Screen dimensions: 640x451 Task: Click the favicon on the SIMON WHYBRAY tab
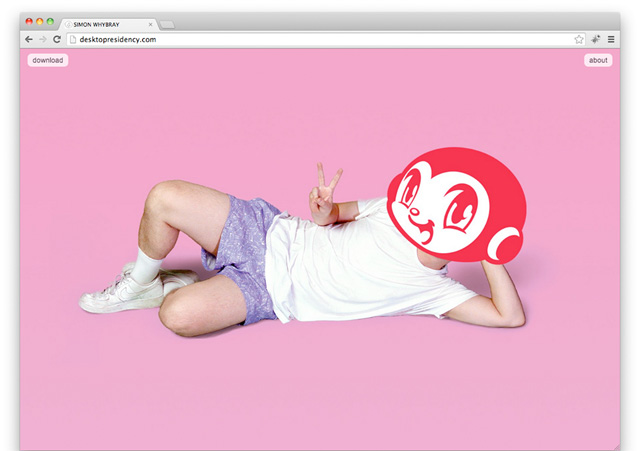pyautogui.click(x=68, y=22)
